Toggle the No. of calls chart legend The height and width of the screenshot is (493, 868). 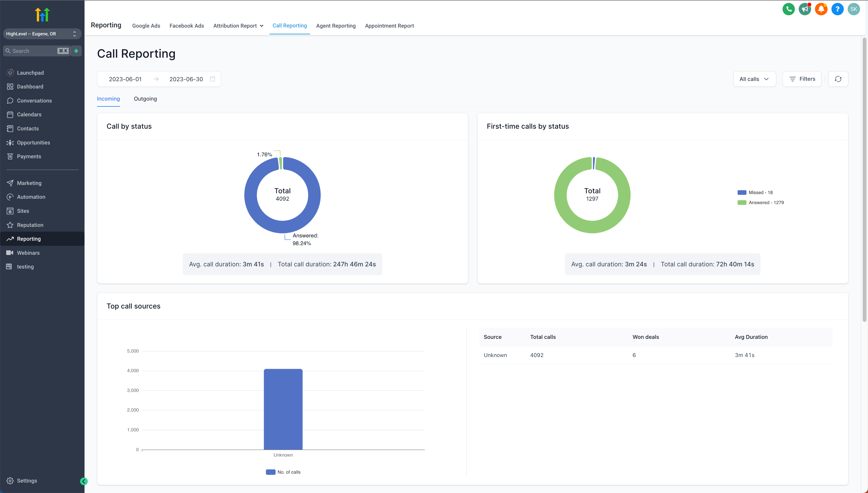(x=283, y=472)
